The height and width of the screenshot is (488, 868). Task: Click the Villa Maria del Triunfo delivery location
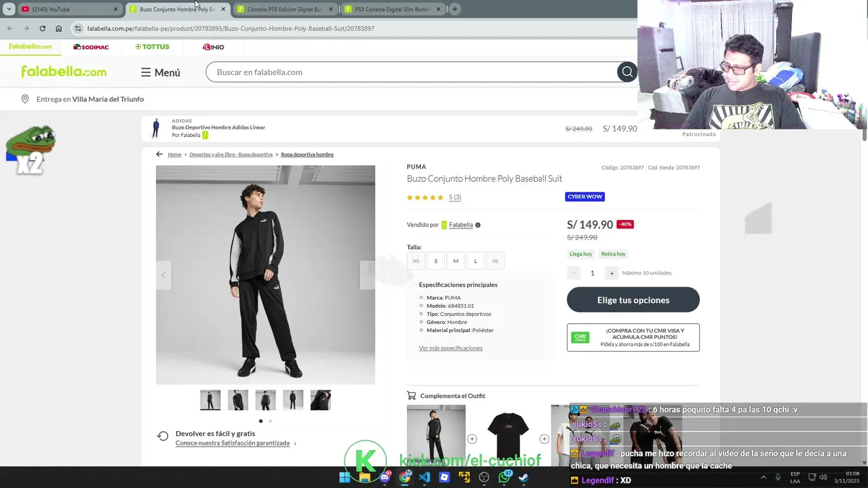point(108,99)
